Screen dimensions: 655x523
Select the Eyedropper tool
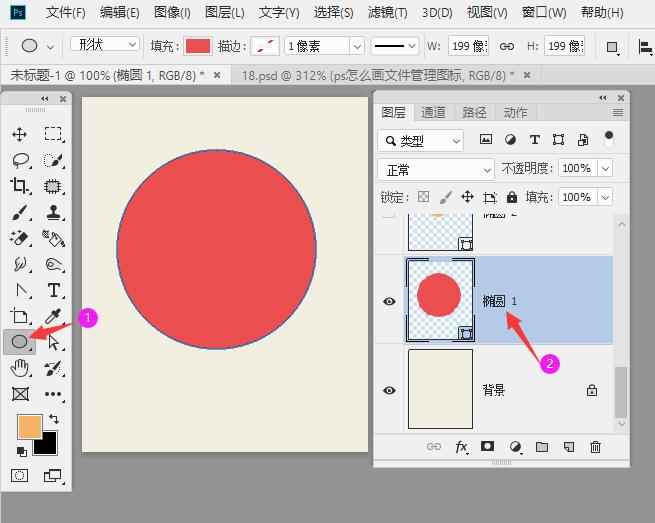click(53, 316)
